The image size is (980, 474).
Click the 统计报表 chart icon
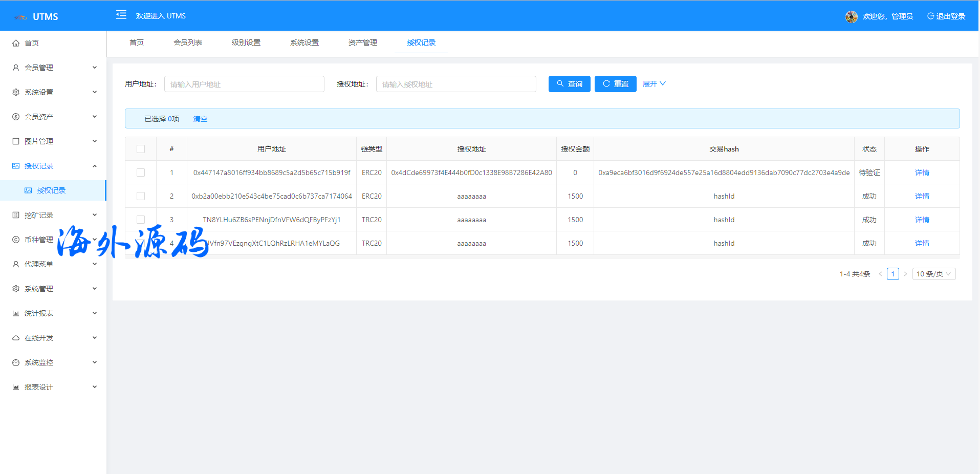[x=16, y=313]
